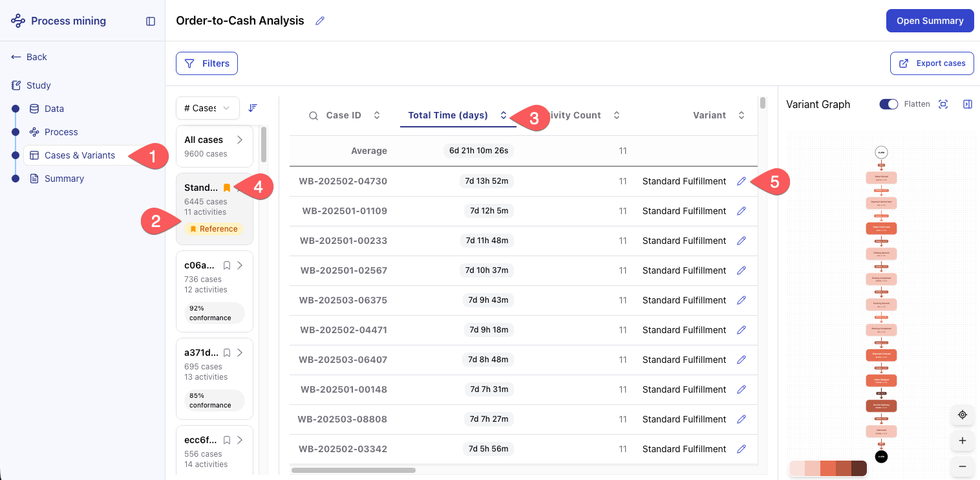Click the Open Summary button
Viewport: 980px width, 480px height.
pos(930,21)
